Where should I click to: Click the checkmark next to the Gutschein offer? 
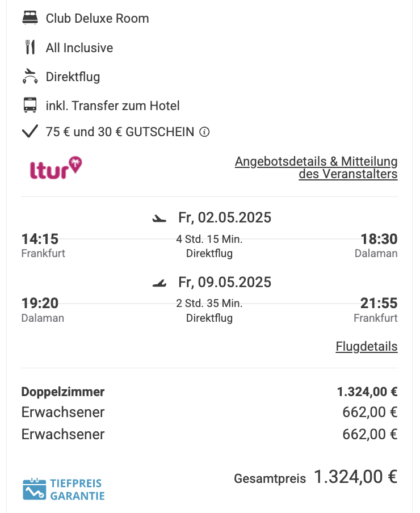30,132
